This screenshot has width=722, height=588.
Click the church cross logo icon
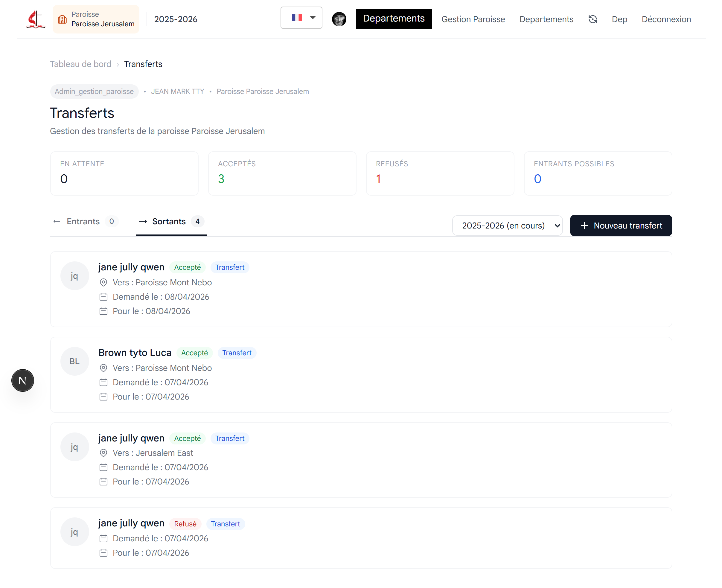(x=36, y=19)
